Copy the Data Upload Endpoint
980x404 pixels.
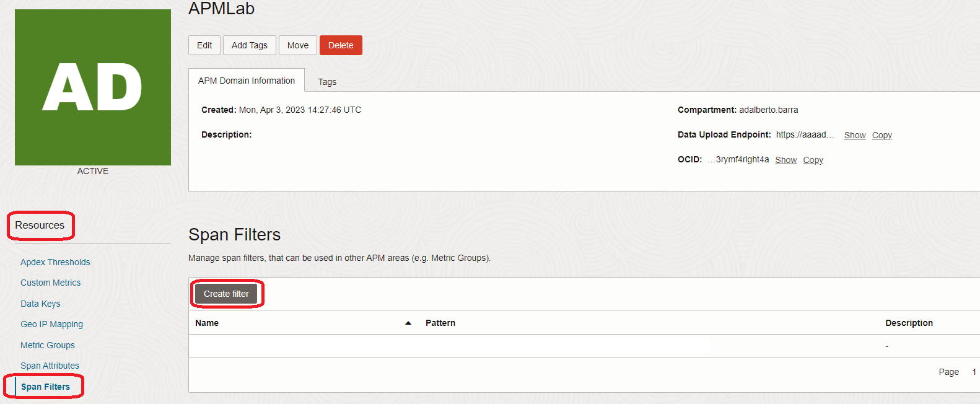pos(882,135)
